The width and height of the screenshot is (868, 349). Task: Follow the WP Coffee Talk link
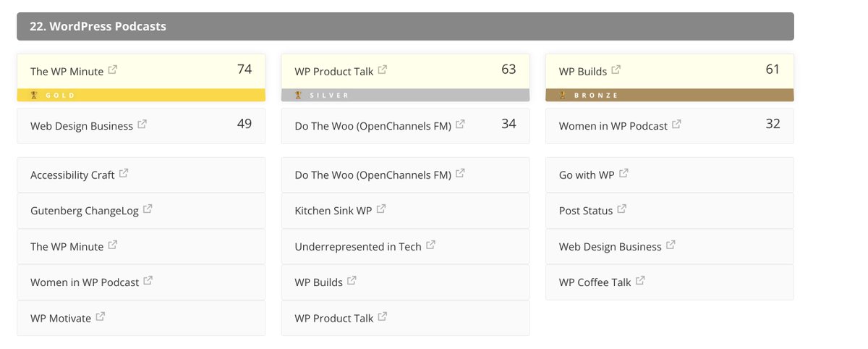pos(595,282)
